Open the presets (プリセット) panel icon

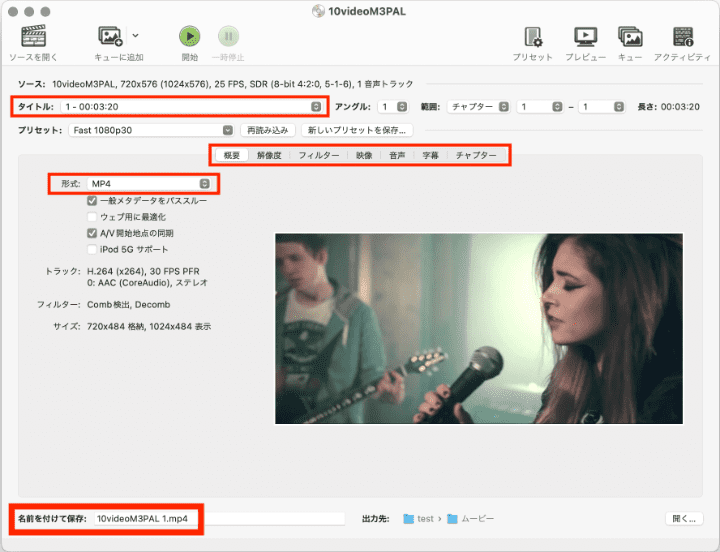(533, 37)
